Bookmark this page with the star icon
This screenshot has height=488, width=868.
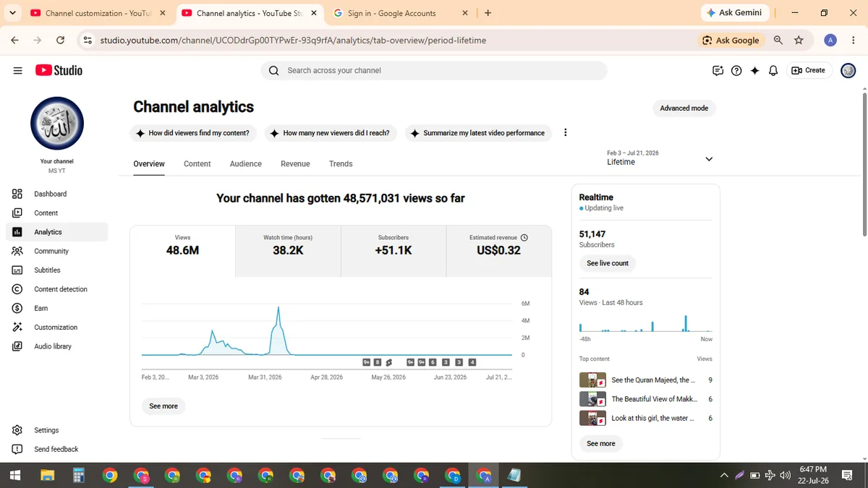click(x=799, y=40)
